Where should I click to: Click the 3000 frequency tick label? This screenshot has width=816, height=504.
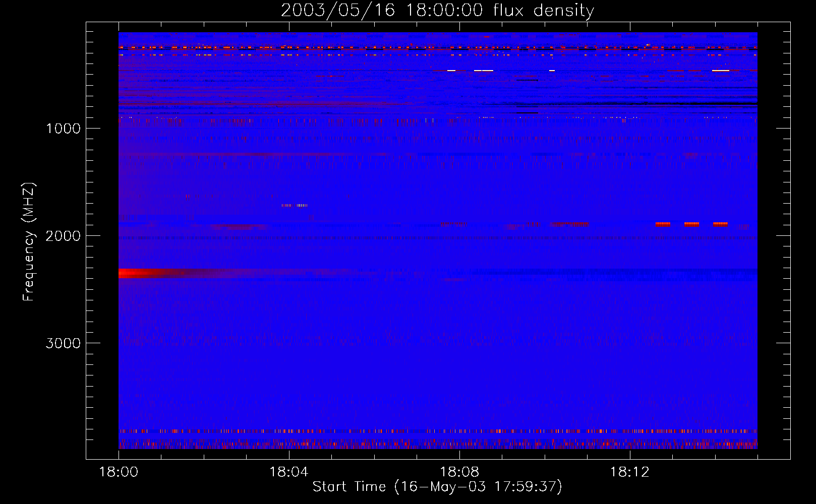click(63, 343)
